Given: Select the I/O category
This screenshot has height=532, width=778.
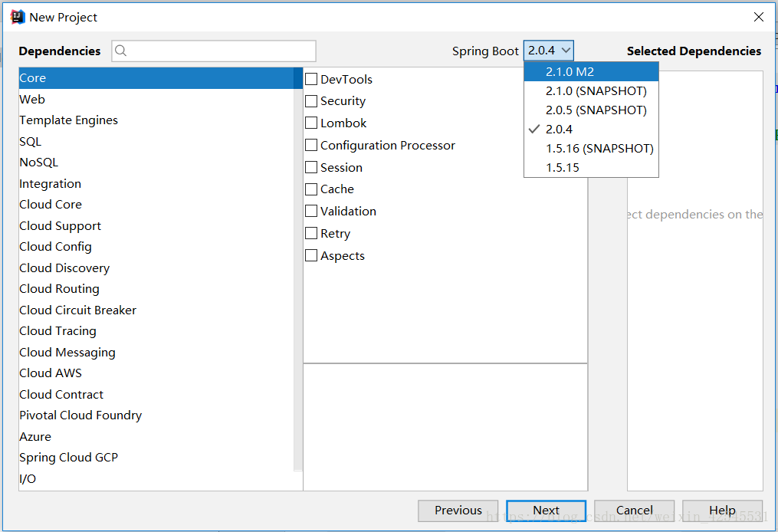Looking at the screenshot, I should (x=156, y=479).
